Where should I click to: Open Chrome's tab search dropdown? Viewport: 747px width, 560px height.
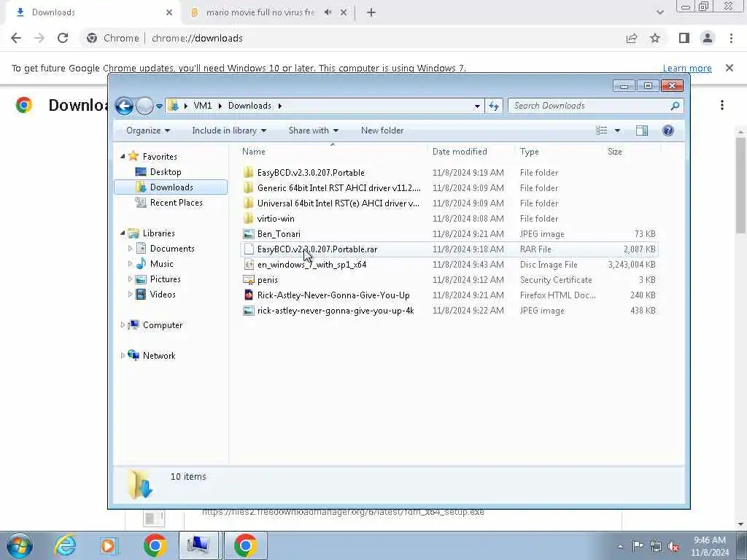pyautogui.click(x=659, y=12)
